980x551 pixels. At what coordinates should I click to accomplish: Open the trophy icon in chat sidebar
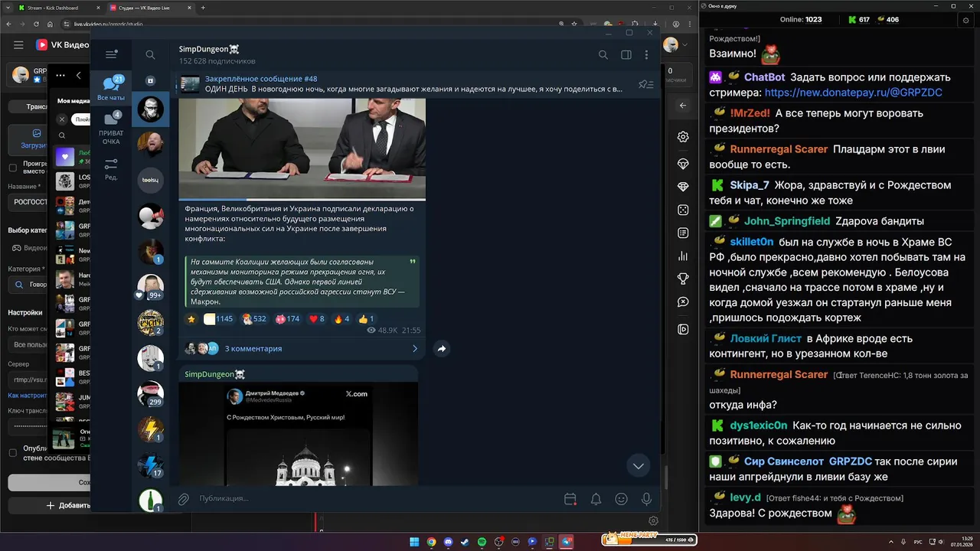coord(683,279)
